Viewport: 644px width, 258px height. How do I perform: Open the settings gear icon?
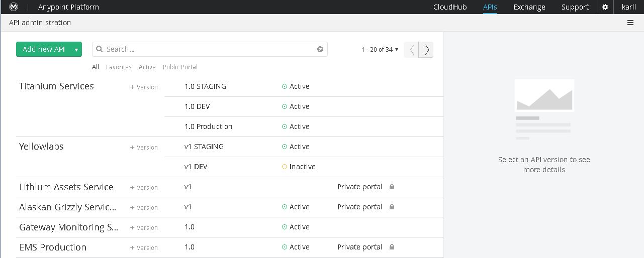(x=605, y=7)
